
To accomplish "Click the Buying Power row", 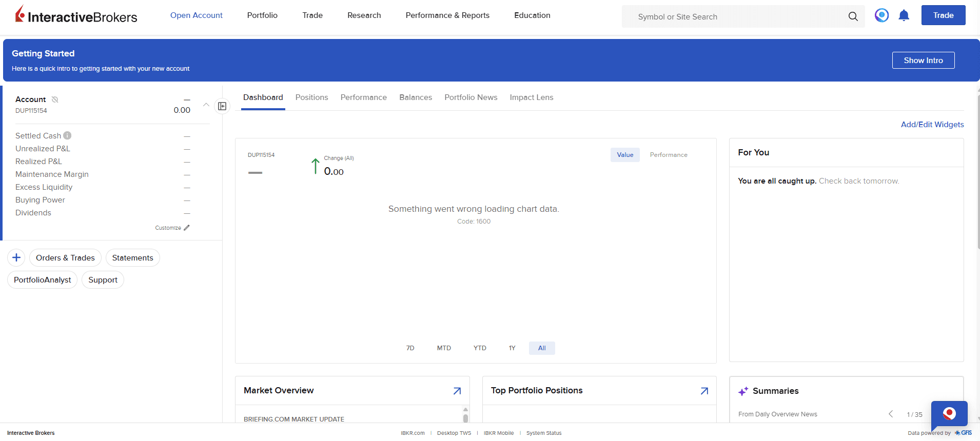I will [x=103, y=200].
